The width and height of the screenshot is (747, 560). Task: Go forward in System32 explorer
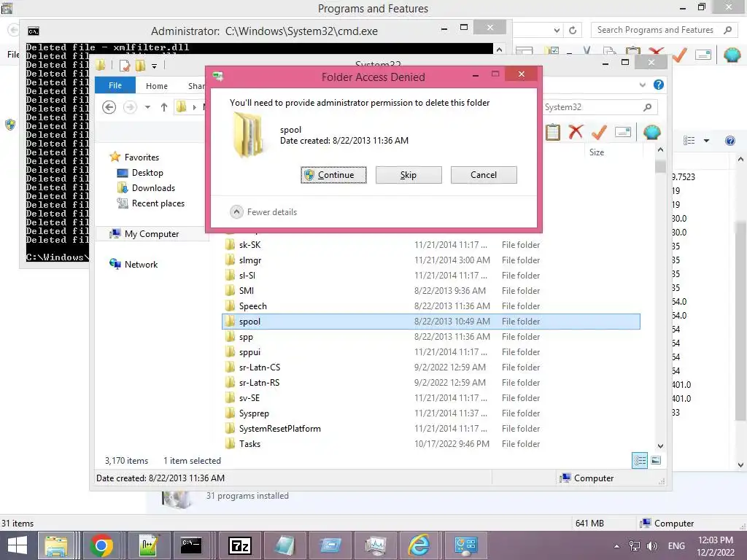pyautogui.click(x=130, y=107)
